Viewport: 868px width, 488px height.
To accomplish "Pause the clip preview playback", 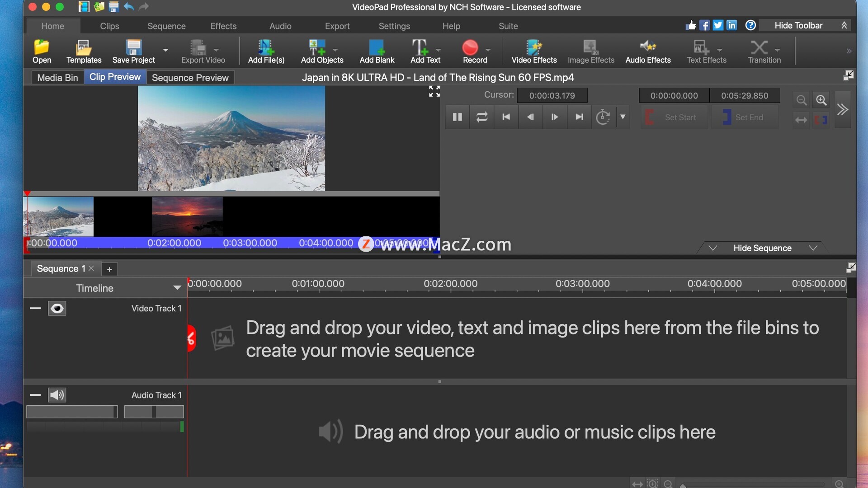I will (x=457, y=117).
